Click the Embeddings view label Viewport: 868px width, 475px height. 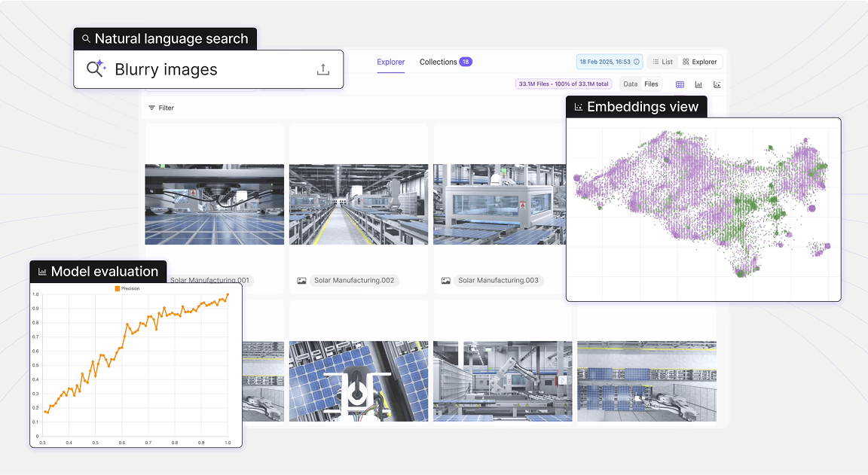[637, 107]
